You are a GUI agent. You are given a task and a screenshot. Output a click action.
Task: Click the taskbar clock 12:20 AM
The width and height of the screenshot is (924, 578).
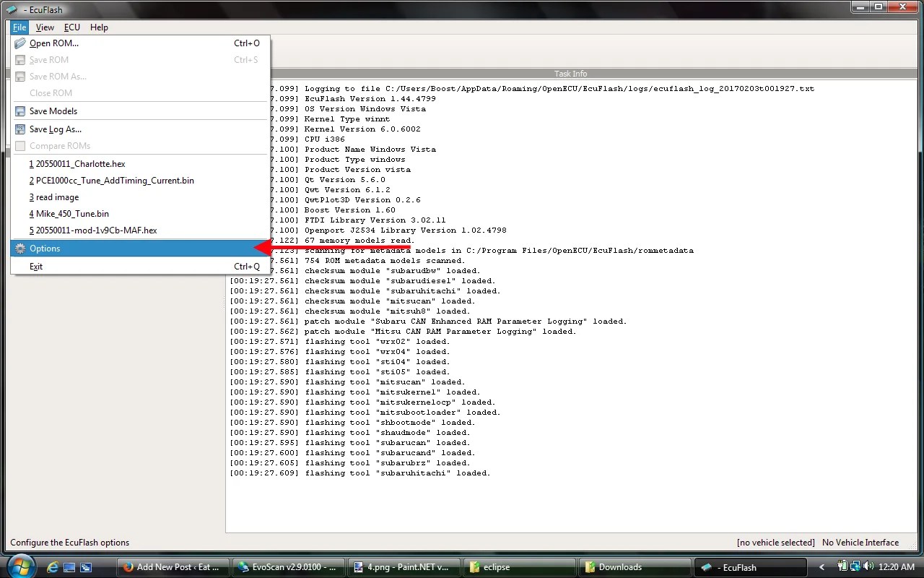pyautogui.click(x=897, y=567)
